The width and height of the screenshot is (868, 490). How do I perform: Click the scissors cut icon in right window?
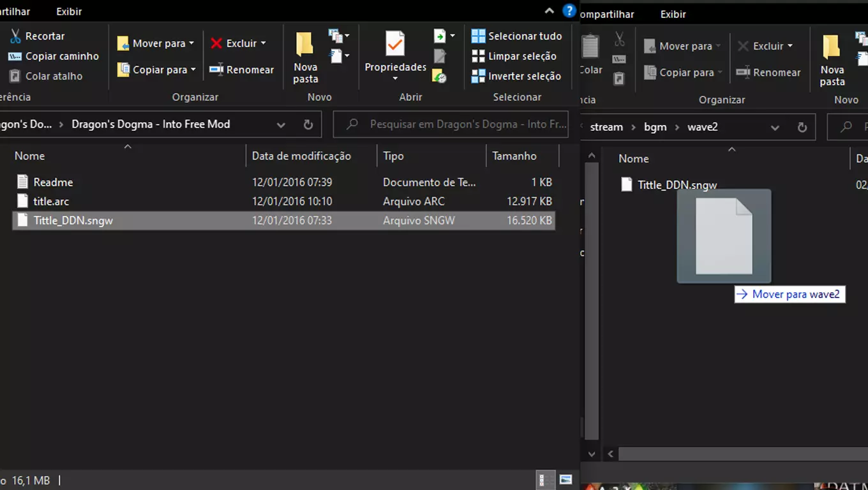(619, 40)
